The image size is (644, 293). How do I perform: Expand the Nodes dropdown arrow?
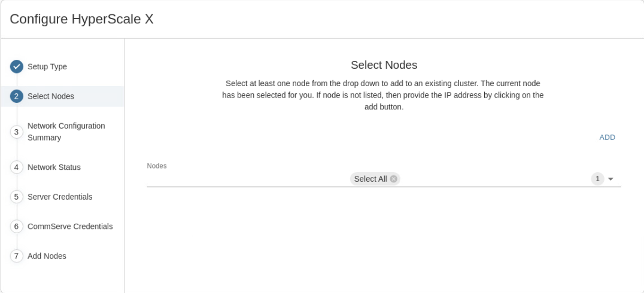(x=611, y=179)
